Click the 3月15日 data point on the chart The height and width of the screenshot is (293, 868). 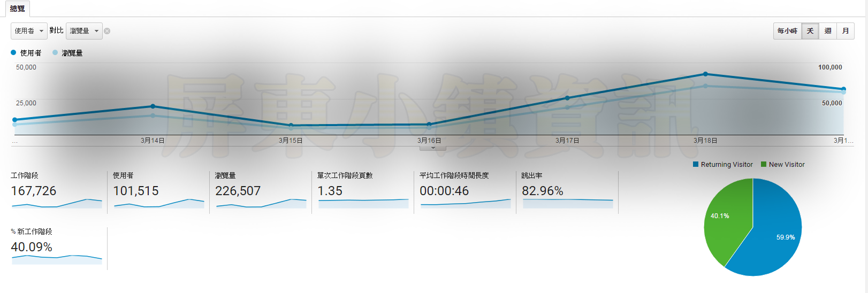tap(291, 126)
